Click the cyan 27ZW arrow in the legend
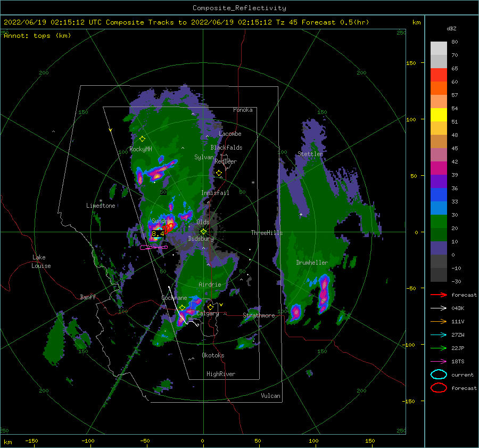The height and width of the screenshot is (448, 479). point(439,335)
